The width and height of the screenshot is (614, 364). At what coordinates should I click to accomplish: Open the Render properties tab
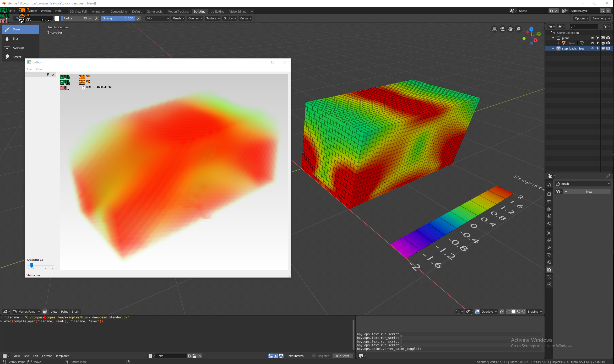click(549, 194)
